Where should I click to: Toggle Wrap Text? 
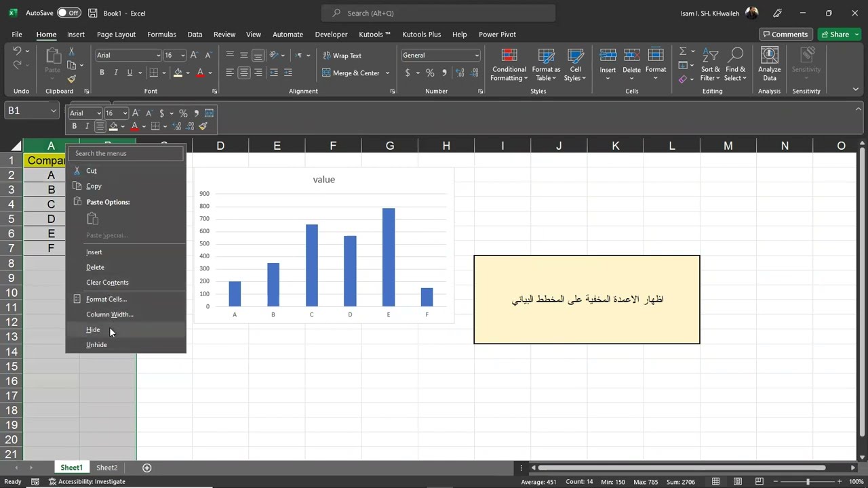tap(342, 56)
